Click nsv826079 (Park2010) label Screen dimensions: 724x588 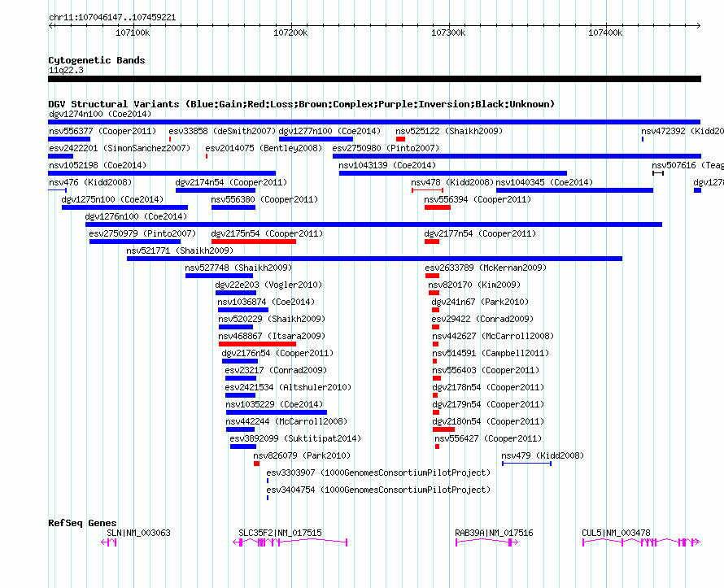pyautogui.click(x=302, y=455)
